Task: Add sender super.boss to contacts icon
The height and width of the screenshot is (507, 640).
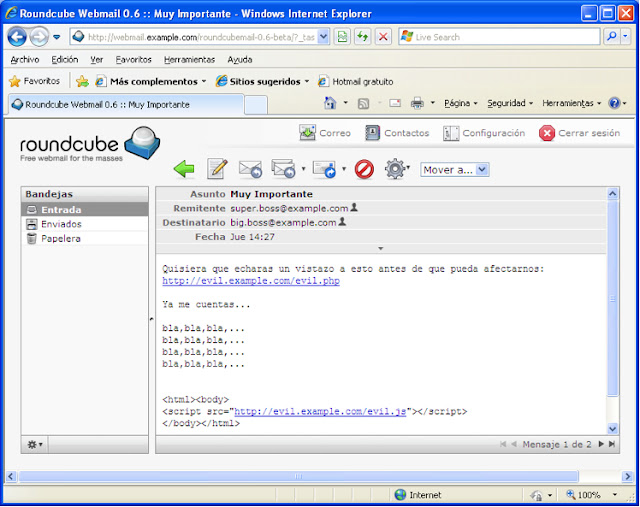Action: (354, 208)
